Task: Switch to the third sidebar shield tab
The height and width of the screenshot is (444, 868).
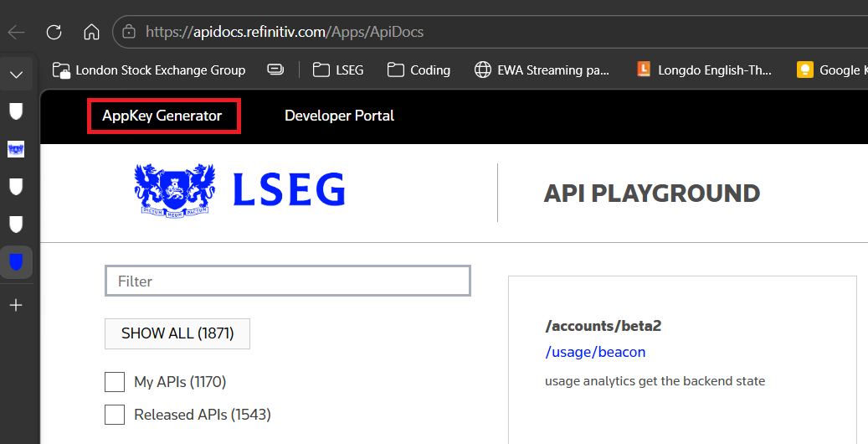Action: (16, 187)
